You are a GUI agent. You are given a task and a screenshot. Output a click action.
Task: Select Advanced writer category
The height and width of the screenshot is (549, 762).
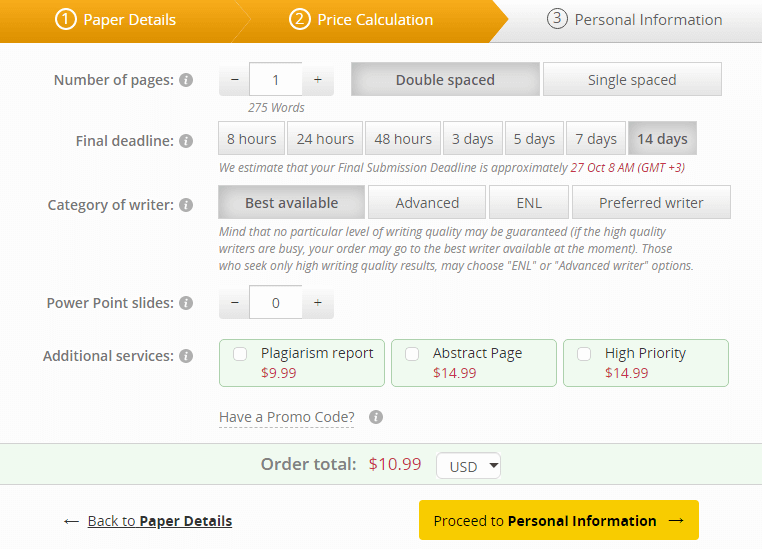point(427,202)
